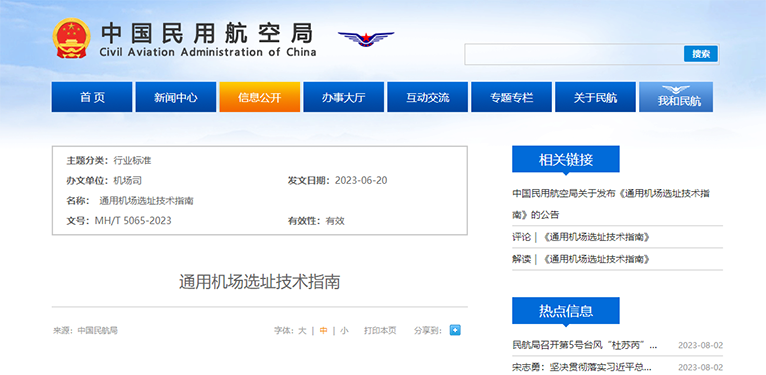Set font size to 中
The height and width of the screenshot is (375, 766).
point(323,331)
